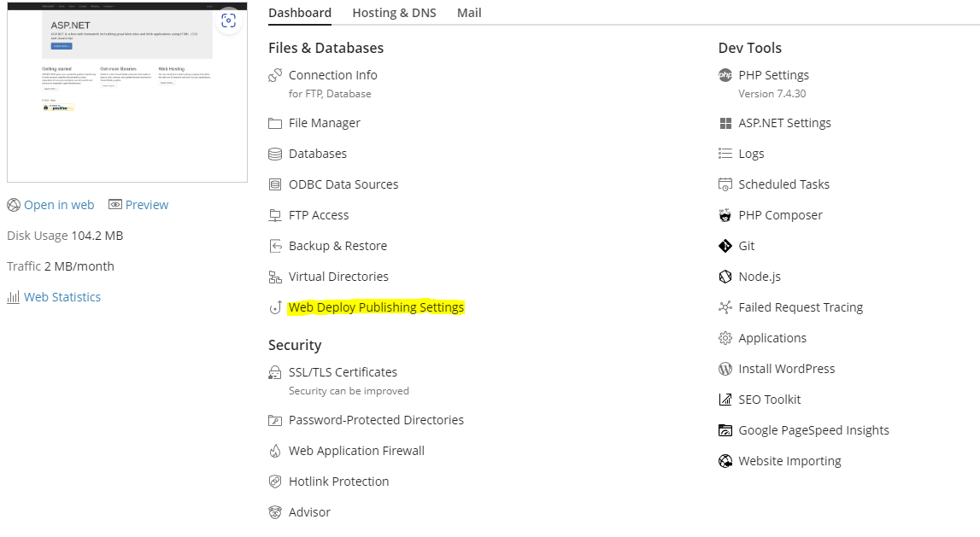
Task: Open the Databases link
Action: [x=318, y=154]
